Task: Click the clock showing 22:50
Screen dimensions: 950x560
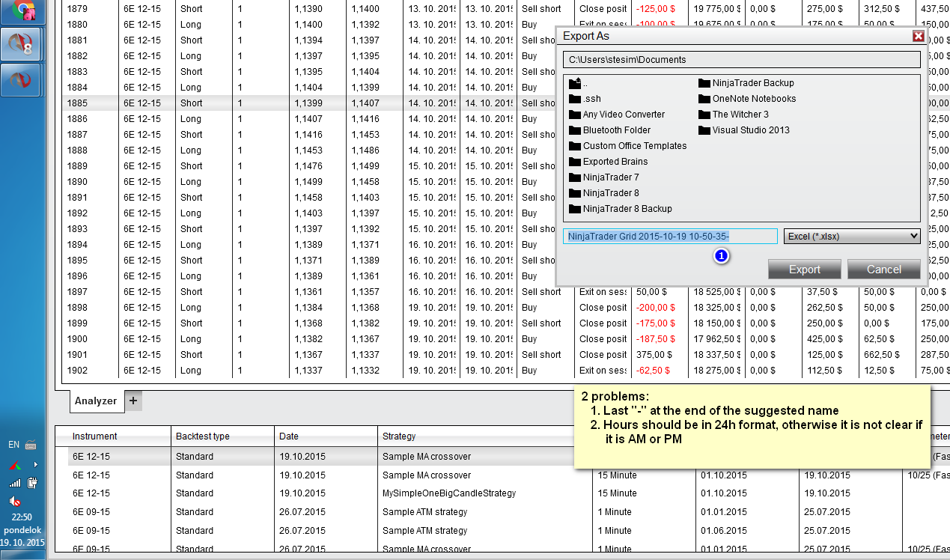Action: coord(22,517)
